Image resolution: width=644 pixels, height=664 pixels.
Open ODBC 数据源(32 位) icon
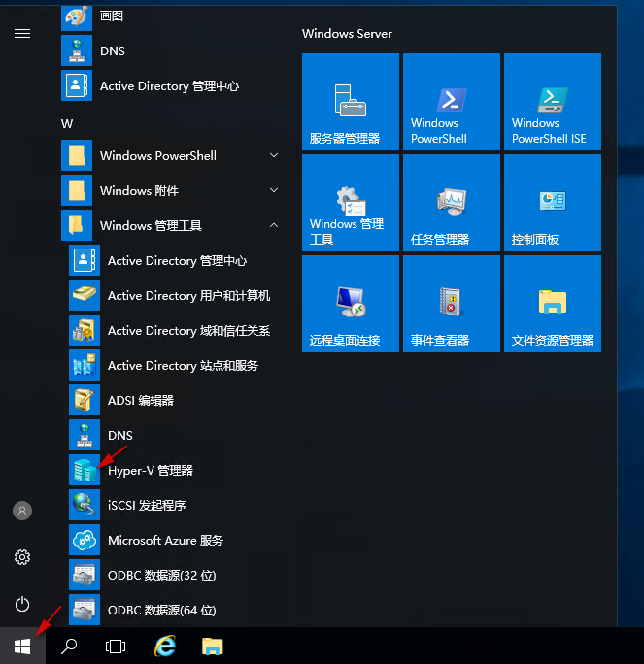click(85, 575)
